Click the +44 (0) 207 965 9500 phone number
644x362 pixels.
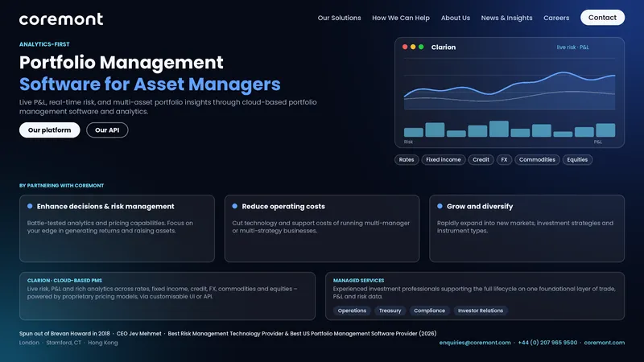click(x=547, y=343)
